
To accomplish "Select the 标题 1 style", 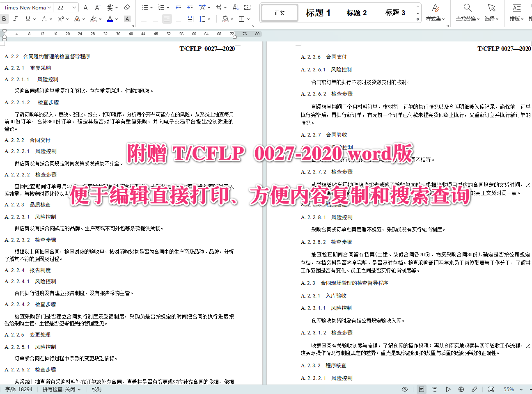I will coord(318,12).
